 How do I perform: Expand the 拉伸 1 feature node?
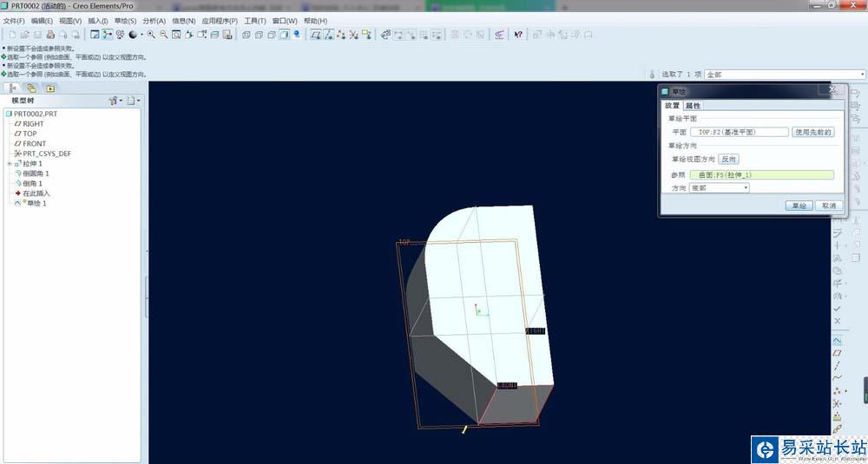point(9,164)
